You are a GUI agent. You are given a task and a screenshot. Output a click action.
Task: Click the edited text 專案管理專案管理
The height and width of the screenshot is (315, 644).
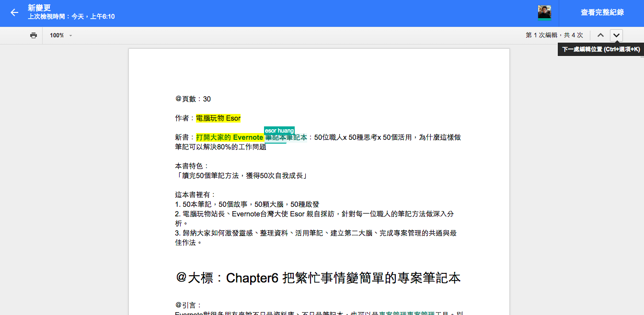(407, 314)
